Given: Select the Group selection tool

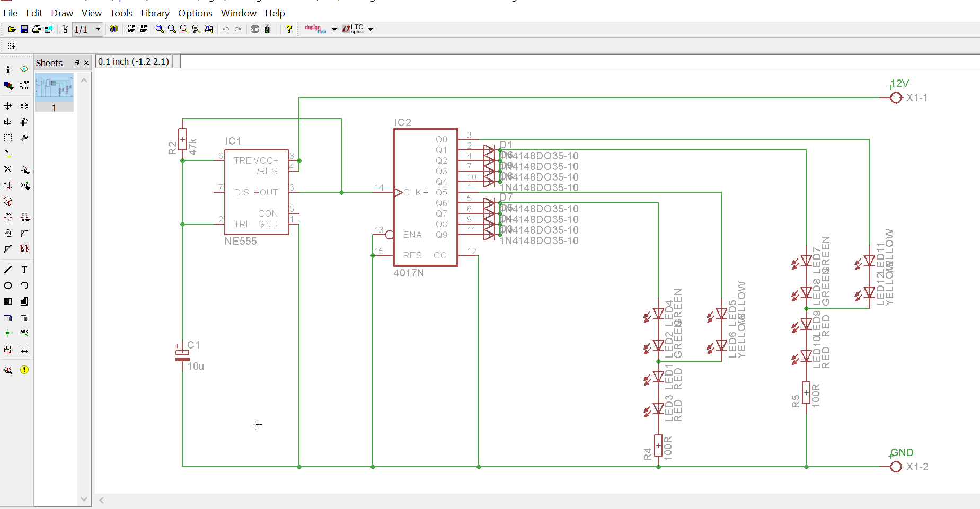Looking at the screenshot, I should tap(8, 138).
